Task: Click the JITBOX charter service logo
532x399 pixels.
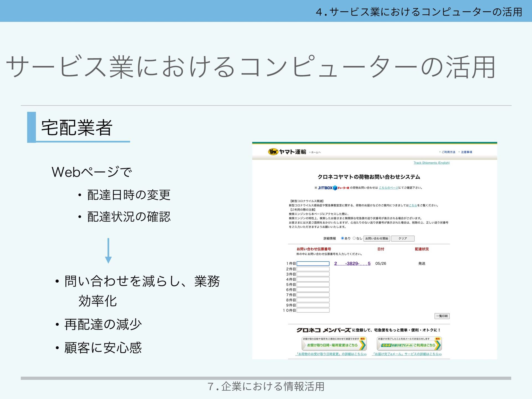Action: 333,188
